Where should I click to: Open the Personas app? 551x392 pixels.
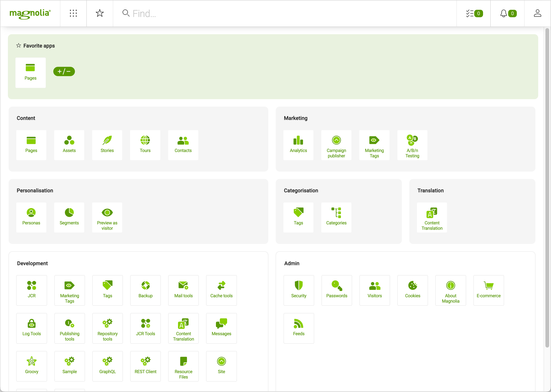(31, 217)
